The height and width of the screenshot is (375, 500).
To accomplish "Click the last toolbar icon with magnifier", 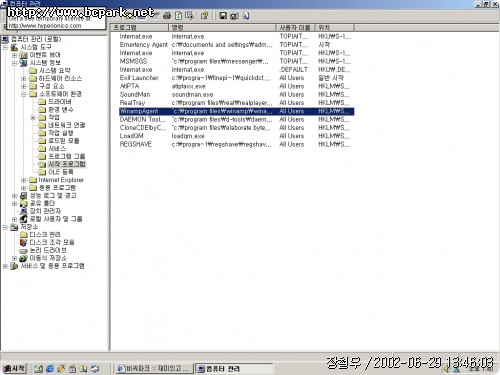I will tap(246, 15).
